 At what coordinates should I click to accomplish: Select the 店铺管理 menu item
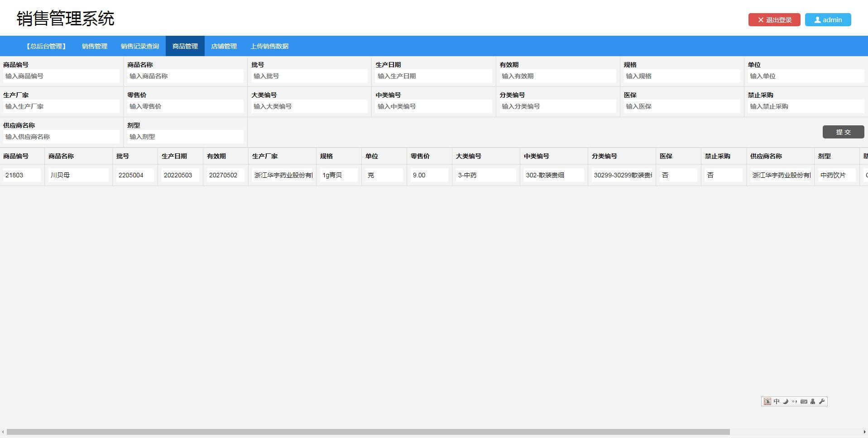tap(224, 46)
